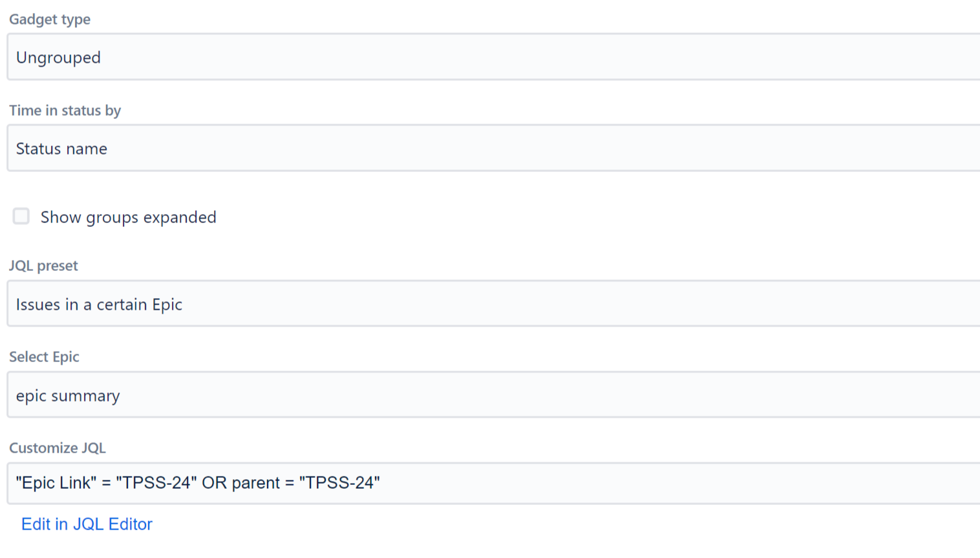Expand the Select Epic dropdown
980x558 pixels.
[491, 395]
